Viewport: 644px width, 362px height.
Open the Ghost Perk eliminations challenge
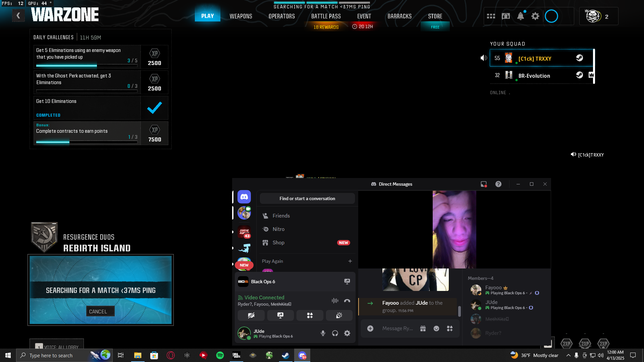click(101, 82)
